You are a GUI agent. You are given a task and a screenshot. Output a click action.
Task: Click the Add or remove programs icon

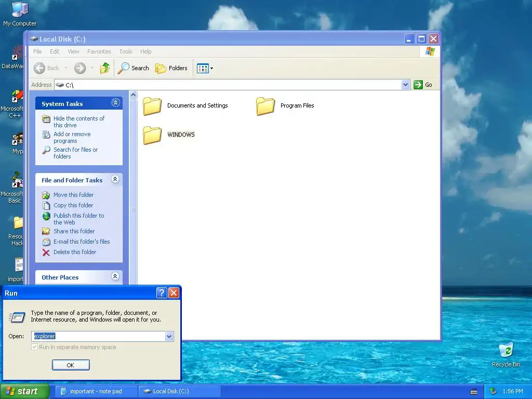pyautogui.click(x=46, y=135)
